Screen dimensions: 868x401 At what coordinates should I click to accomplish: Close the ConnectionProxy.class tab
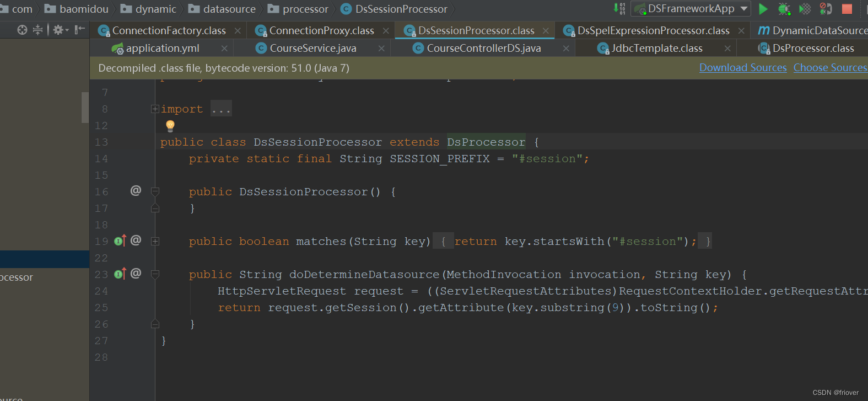(386, 31)
